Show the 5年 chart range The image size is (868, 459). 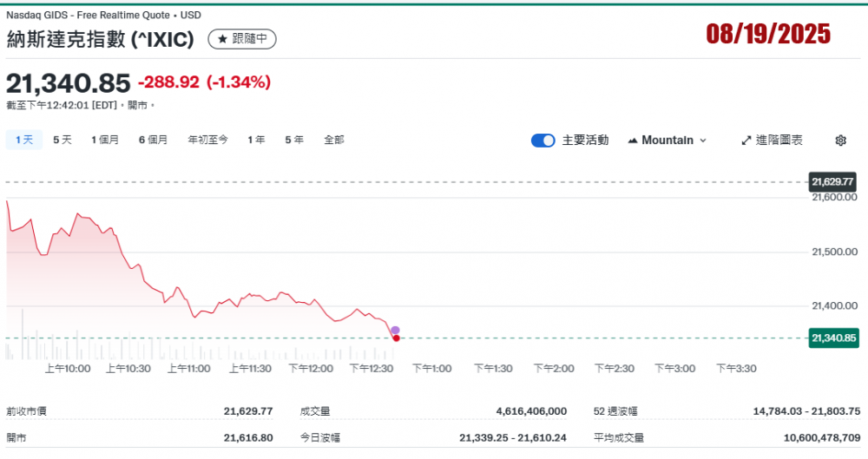point(294,140)
